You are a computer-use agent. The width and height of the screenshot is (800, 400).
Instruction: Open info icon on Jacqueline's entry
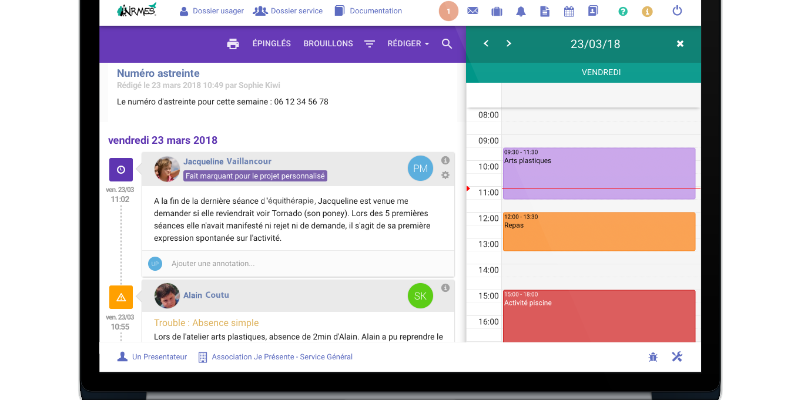pos(445,160)
